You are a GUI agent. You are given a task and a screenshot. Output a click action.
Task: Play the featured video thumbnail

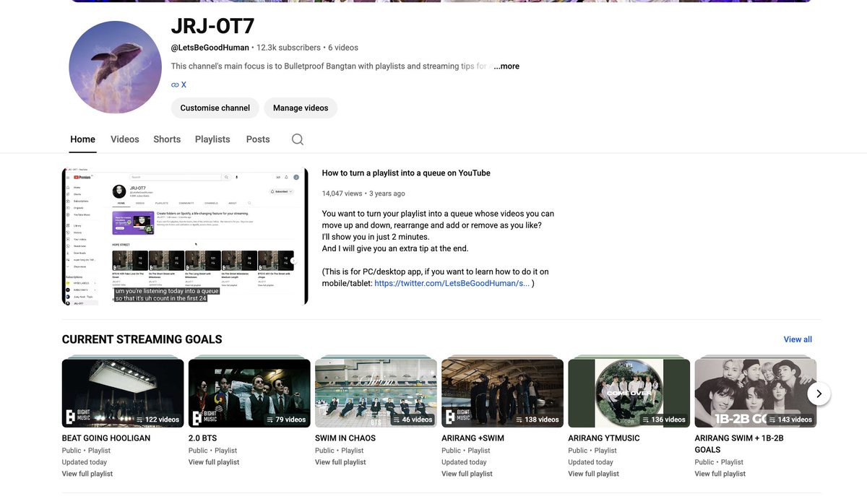pyautogui.click(x=185, y=237)
